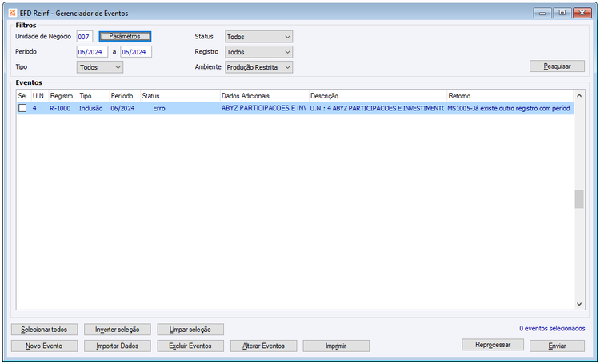Click the Unidade de Negócio field 007
This screenshot has width=600, height=364.
click(85, 37)
